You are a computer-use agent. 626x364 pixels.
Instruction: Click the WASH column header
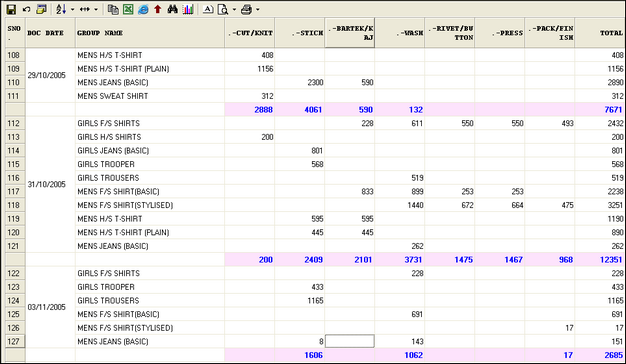click(400, 33)
